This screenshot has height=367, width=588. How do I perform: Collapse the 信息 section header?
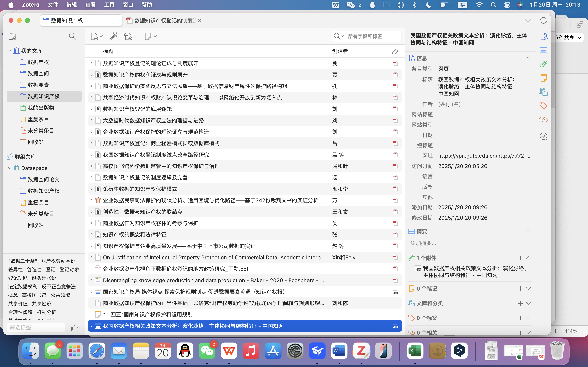click(528, 58)
